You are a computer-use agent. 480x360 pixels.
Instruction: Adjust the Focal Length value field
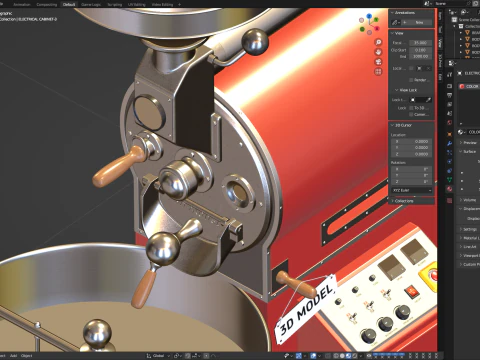point(420,43)
